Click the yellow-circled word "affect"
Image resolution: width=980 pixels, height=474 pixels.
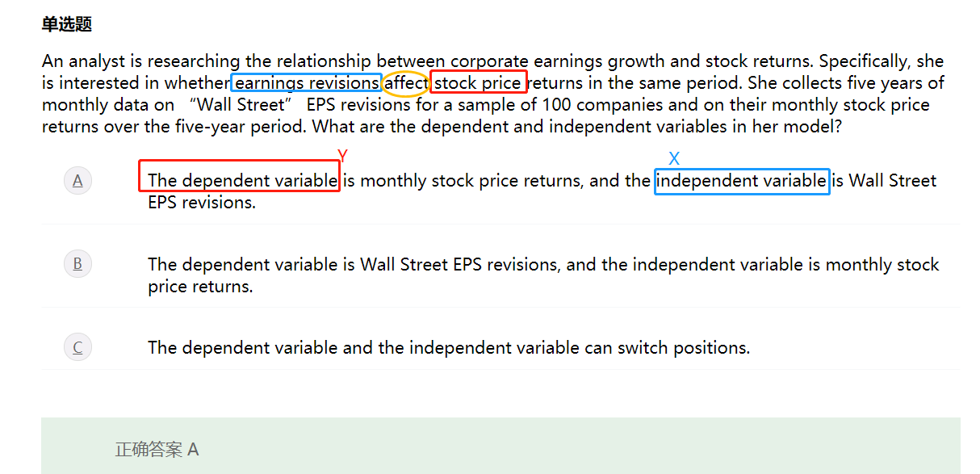pos(406,82)
